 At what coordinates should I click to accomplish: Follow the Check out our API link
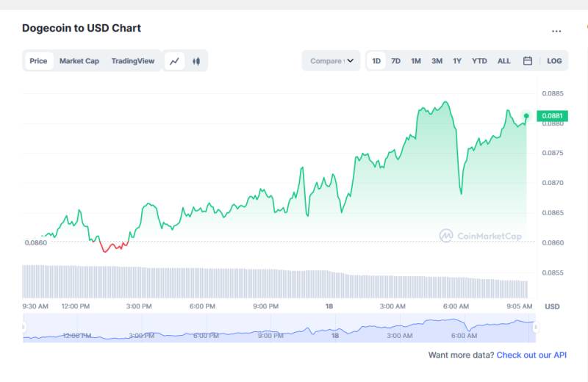tap(531, 355)
